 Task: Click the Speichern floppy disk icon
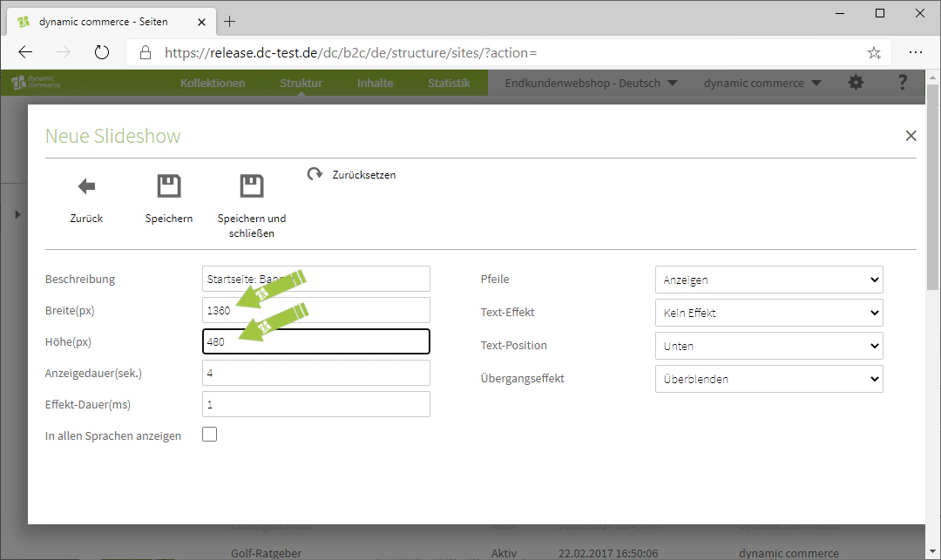point(169,186)
